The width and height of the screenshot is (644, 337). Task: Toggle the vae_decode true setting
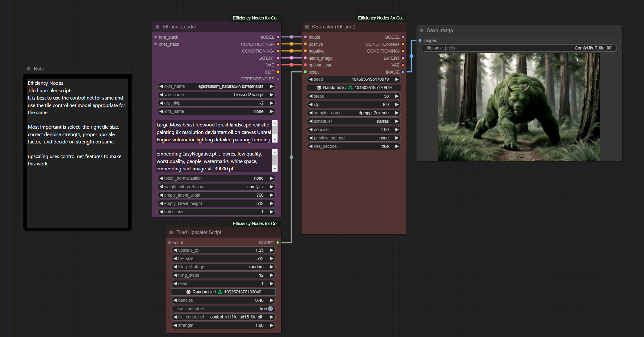point(353,146)
